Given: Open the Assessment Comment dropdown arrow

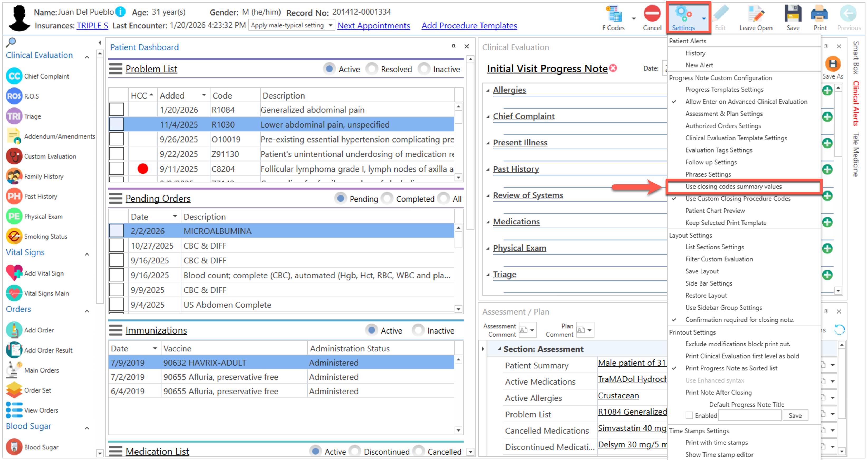Looking at the screenshot, I should coord(532,330).
